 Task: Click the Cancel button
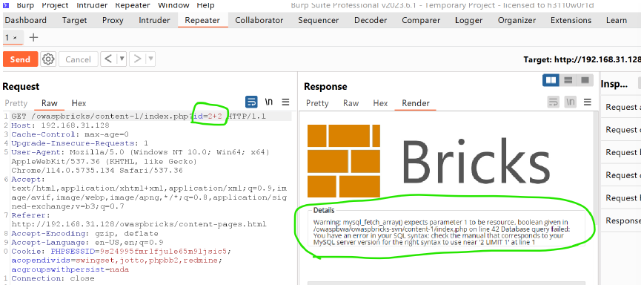[x=78, y=59]
